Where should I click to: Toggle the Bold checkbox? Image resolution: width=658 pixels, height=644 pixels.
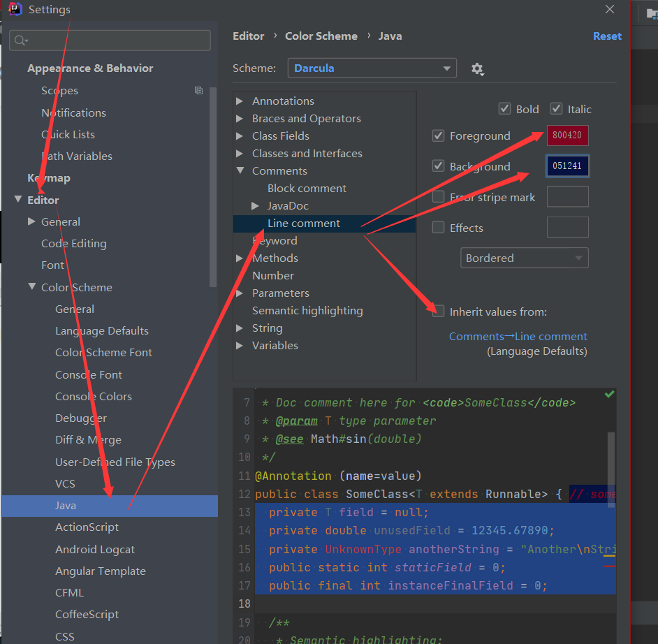point(504,109)
